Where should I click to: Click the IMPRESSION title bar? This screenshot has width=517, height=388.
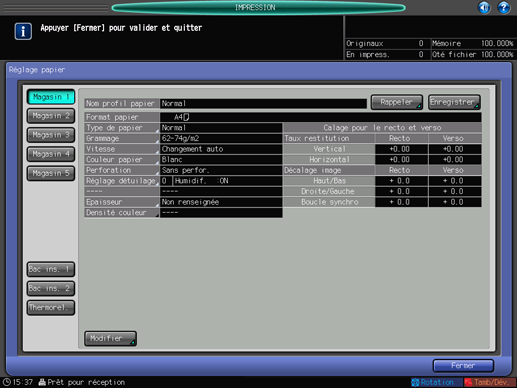(x=258, y=7)
